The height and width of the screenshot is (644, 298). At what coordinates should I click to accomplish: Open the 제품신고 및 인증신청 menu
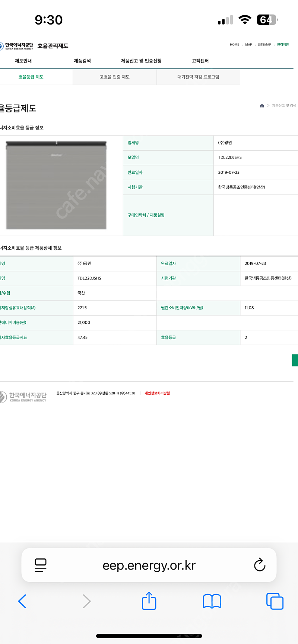[x=141, y=61]
